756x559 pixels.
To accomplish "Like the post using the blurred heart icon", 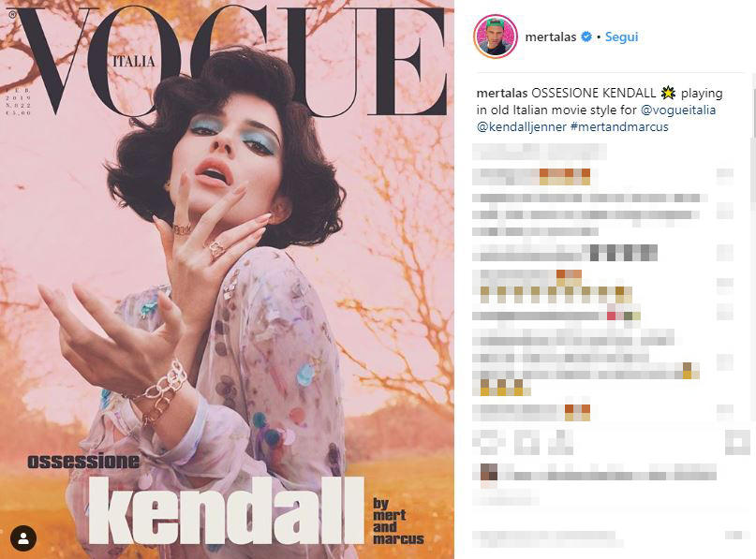I will 489,441.
